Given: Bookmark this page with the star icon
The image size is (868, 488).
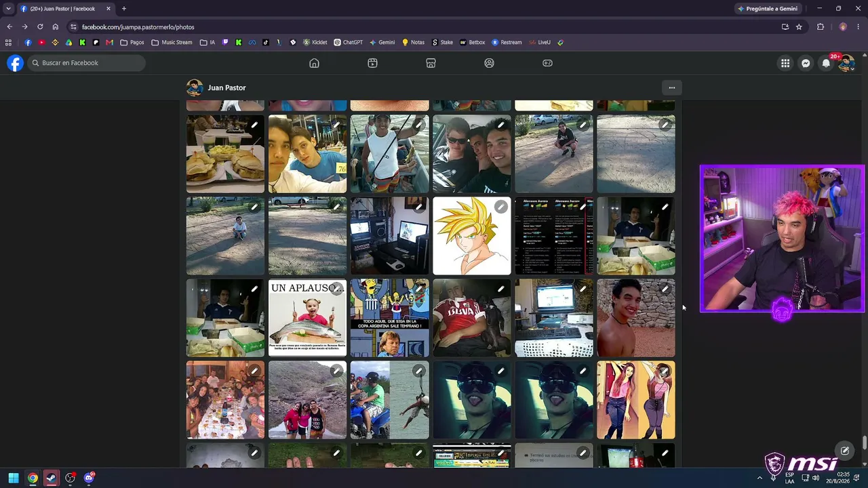Looking at the screenshot, I should tap(799, 27).
